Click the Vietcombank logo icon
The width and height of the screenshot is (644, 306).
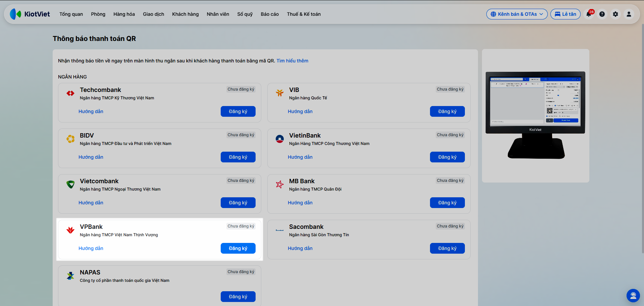coord(70,185)
